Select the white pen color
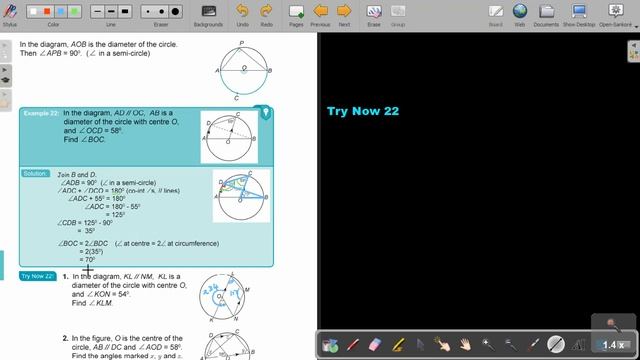Image resolution: width=640 pixels, height=360 pixels. 34,11
